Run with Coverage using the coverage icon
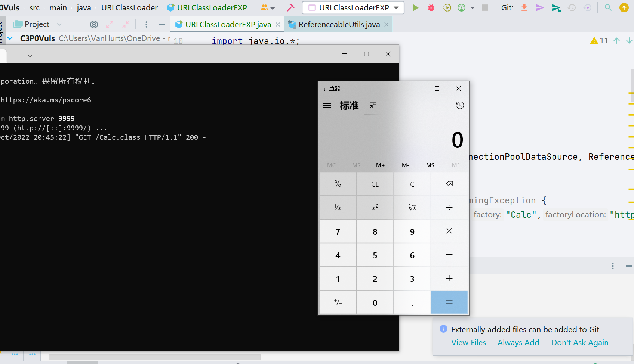 coord(447,7)
